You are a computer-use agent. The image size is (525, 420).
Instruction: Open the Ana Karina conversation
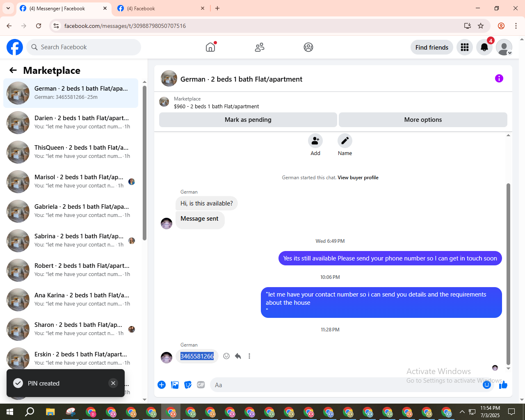[x=71, y=300]
